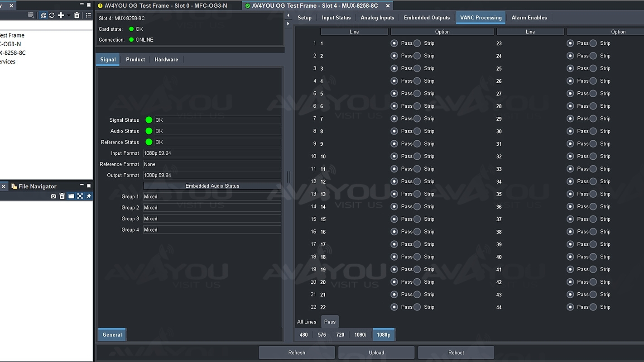Open the dropdown arrow beside the plus icon
The image size is (644, 362).
pyautogui.click(x=68, y=15)
